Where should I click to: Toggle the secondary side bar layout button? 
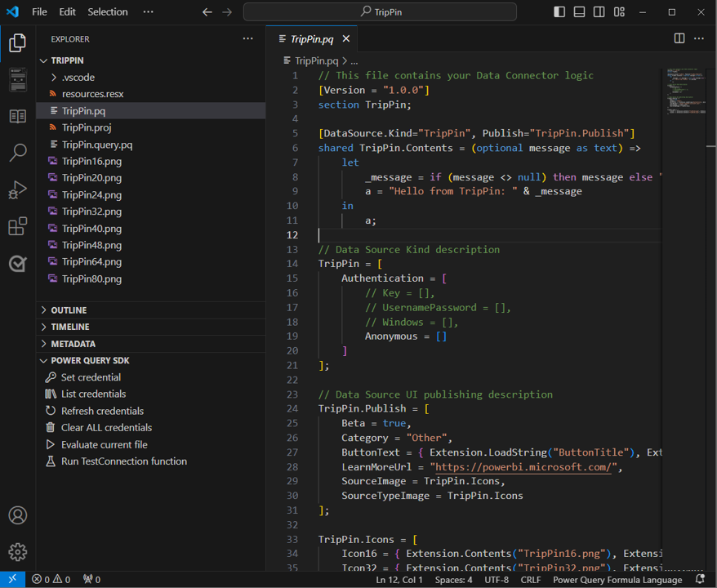[x=599, y=12]
